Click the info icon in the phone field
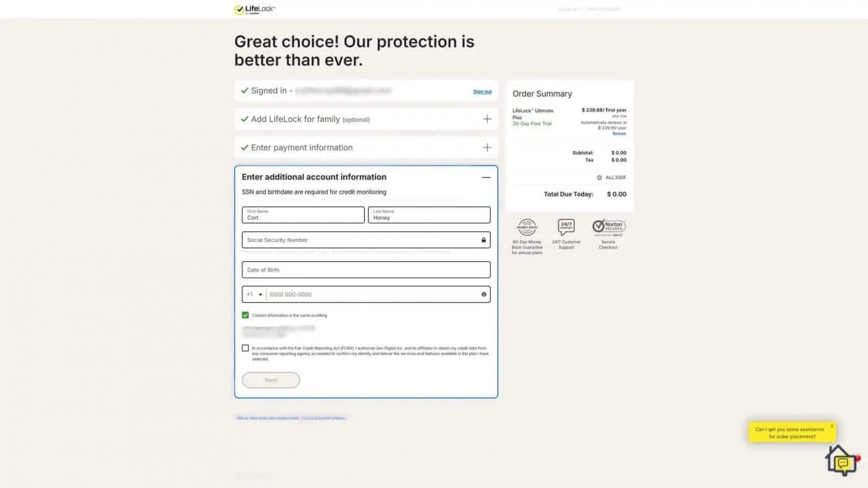The width and height of the screenshot is (868, 488). pos(484,295)
